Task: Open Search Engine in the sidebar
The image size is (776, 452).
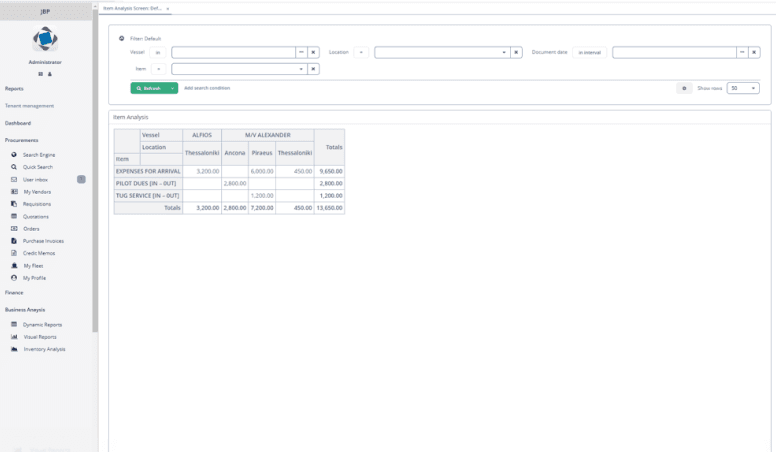Action: tap(39, 155)
